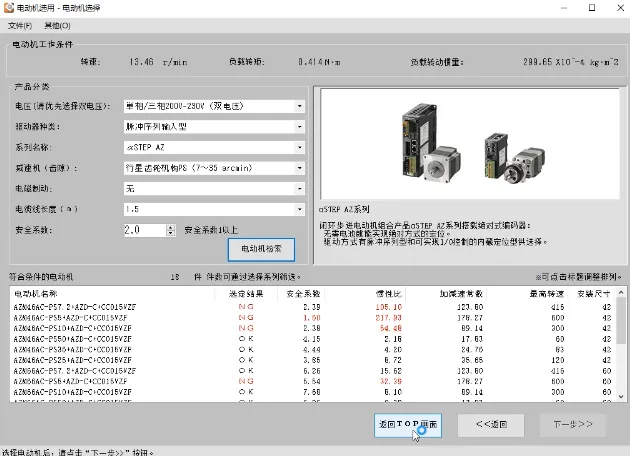Screen dimensions: 630x456
Task: Decrease 安全系数 with the down spinner arrow
Action: 171,233
